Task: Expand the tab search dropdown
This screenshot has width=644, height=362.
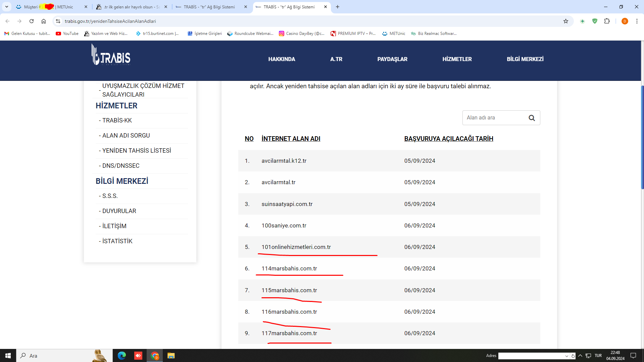Action: coord(7,7)
